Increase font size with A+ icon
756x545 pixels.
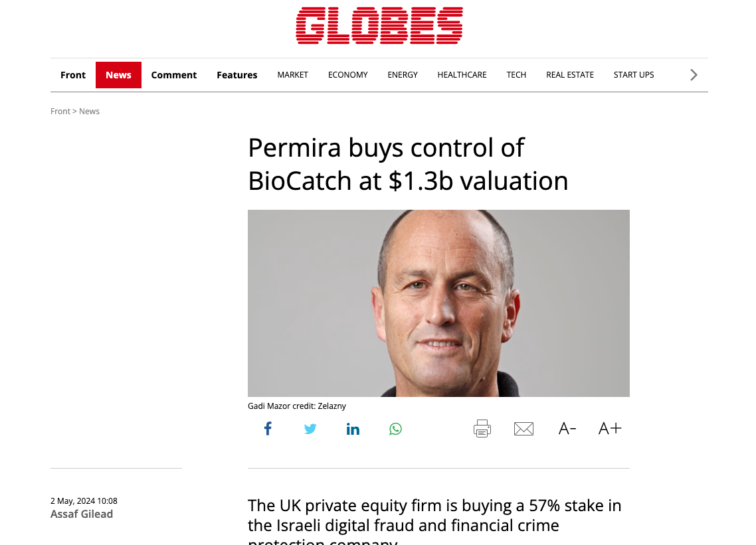point(610,429)
